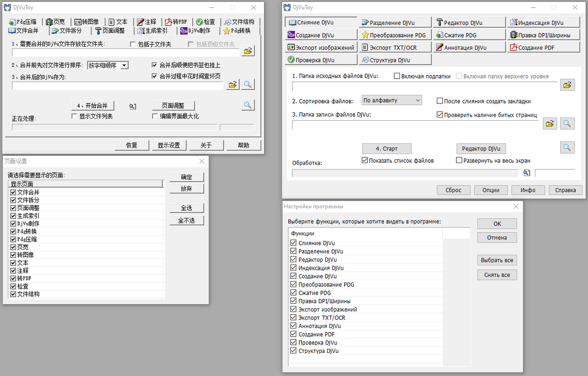Open Индексация DjVu tab
The width and height of the screenshot is (588, 376).
[543, 22]
